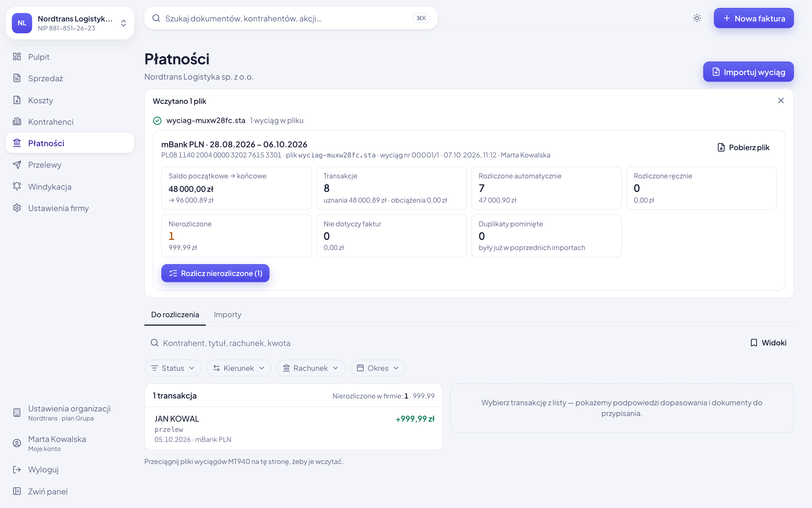
Task: Click the Rozliczone automatycznie stat card
Action: coord(546,188)
